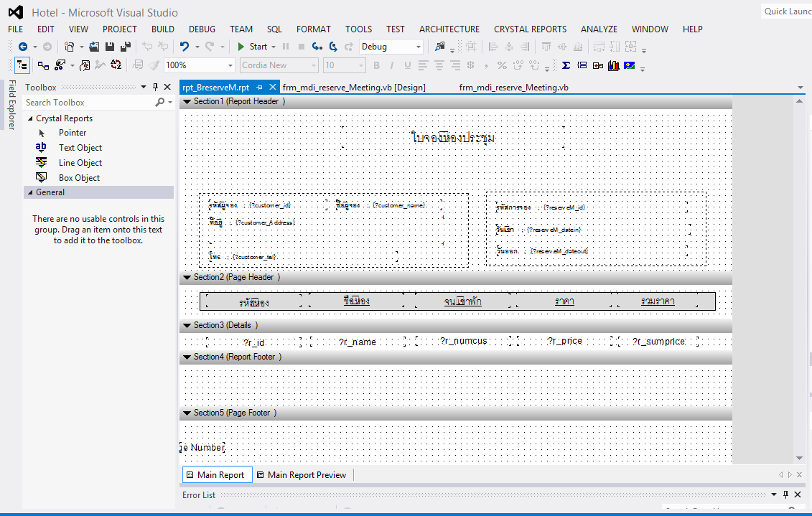Toggle pin on rpt_BreserveM.rpt tab
812x516 pixels.
[x=260, y=88]
